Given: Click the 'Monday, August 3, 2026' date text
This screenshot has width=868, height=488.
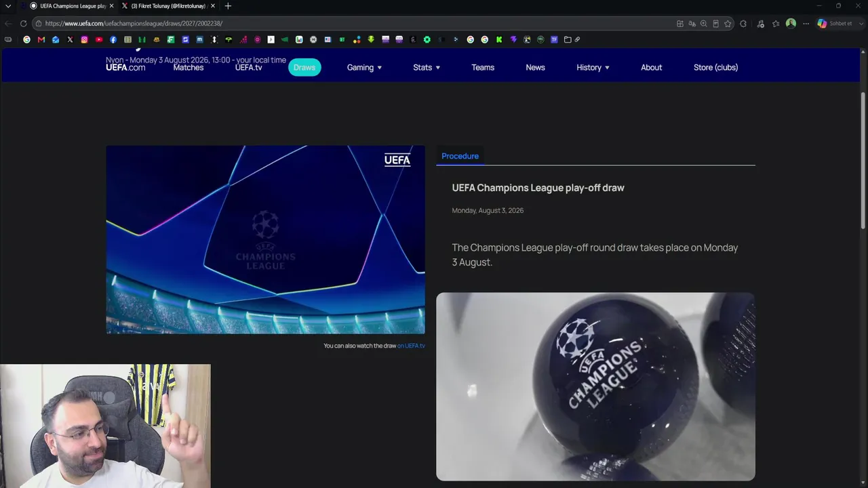Looking at the screenshot, I should click(x=488, y=210).
